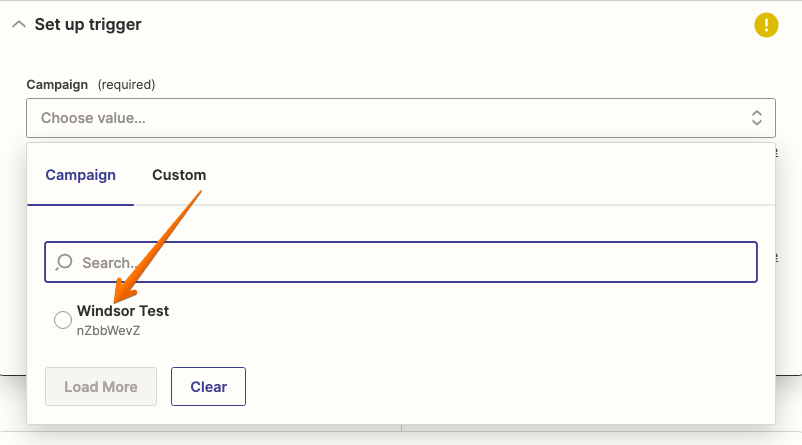
Task: Click the Choose value placeholder text
Action: (93, 118)
